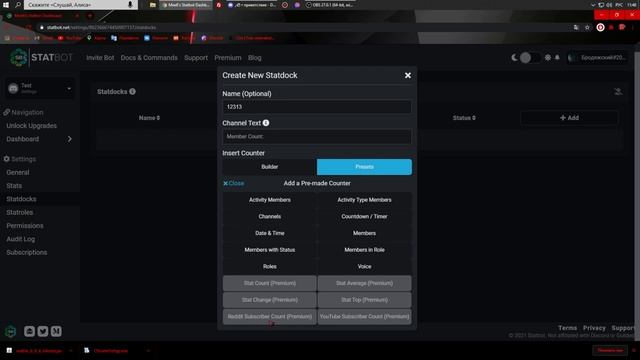The image size is (640, 360).
Task: Select the Members preset counter
Action: [364, 233]
